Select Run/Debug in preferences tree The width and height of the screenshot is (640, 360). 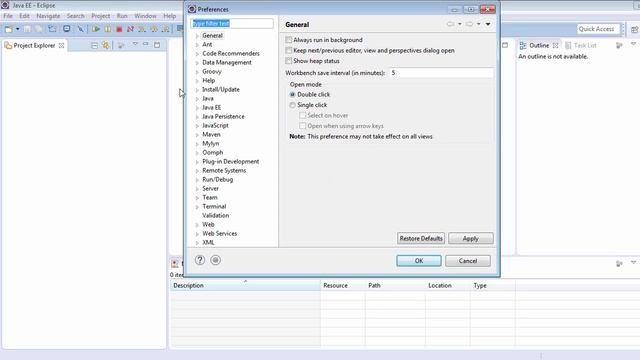[x=218, y=179]
